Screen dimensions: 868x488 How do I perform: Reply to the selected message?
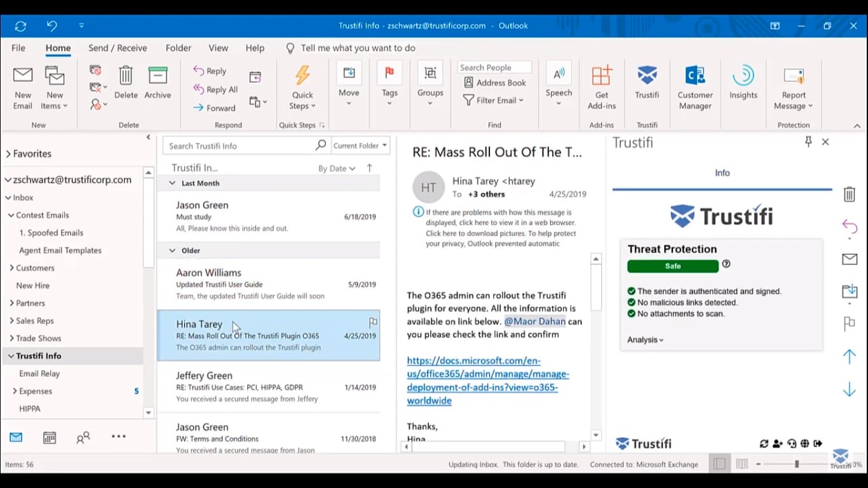pyautogui.click(x=210, y=71)
